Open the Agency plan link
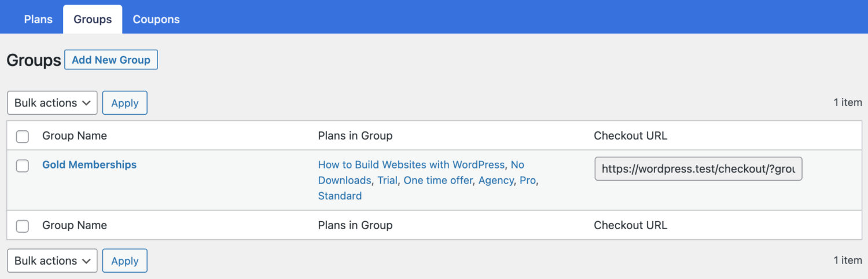Screen dimensions: 868x279 click(x=496, y=181)
